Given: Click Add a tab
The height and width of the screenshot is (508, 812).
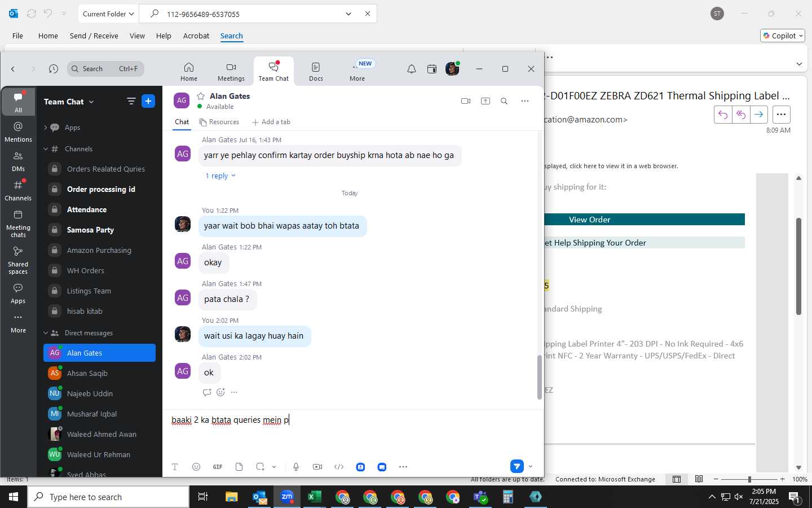Looking at the screenshot, I should coord(271,122).
